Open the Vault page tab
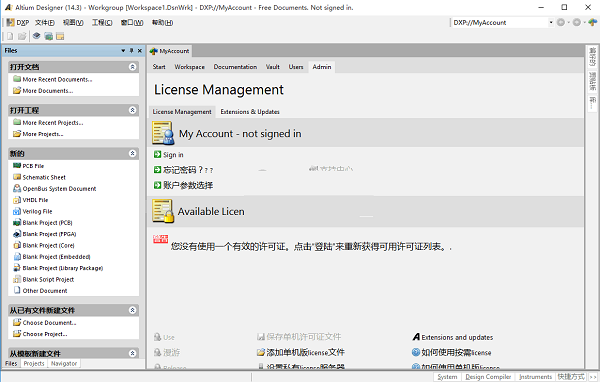 tap(273, 67)
